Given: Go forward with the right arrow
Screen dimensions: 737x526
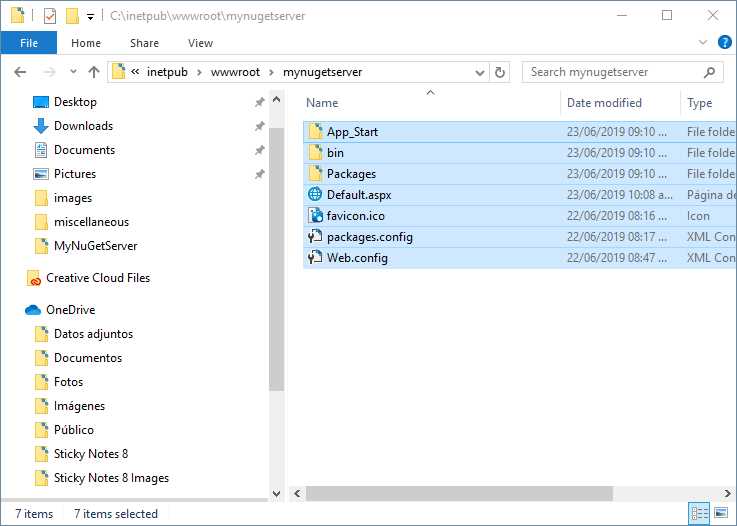Looking at the screenshot, I should tap(49, 72).
